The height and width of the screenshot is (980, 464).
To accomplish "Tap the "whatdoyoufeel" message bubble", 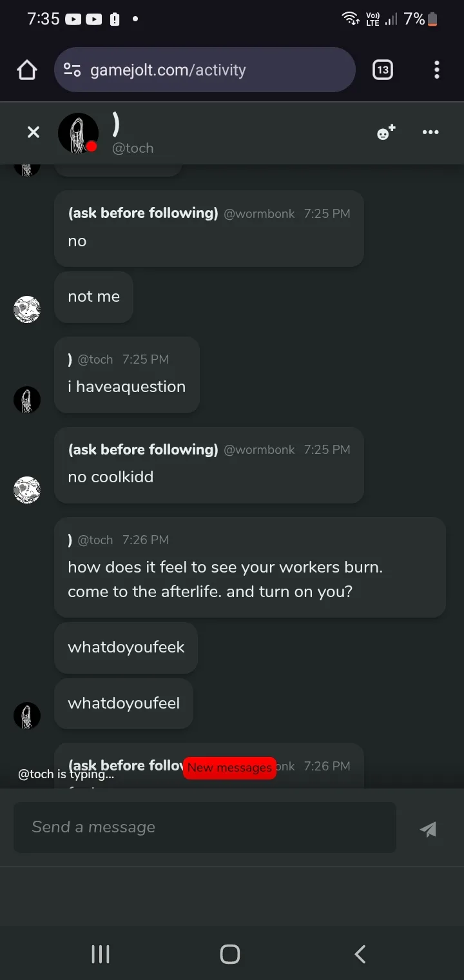I will click(x=124, y=703).
